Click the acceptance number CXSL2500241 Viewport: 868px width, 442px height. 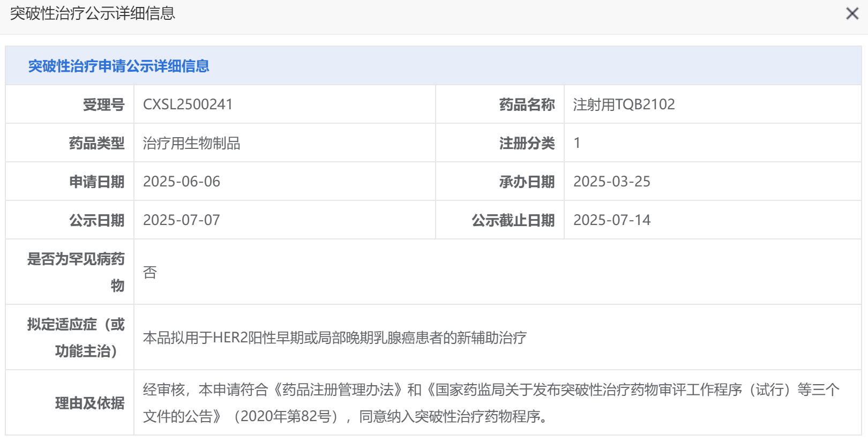tap(188, 104)
